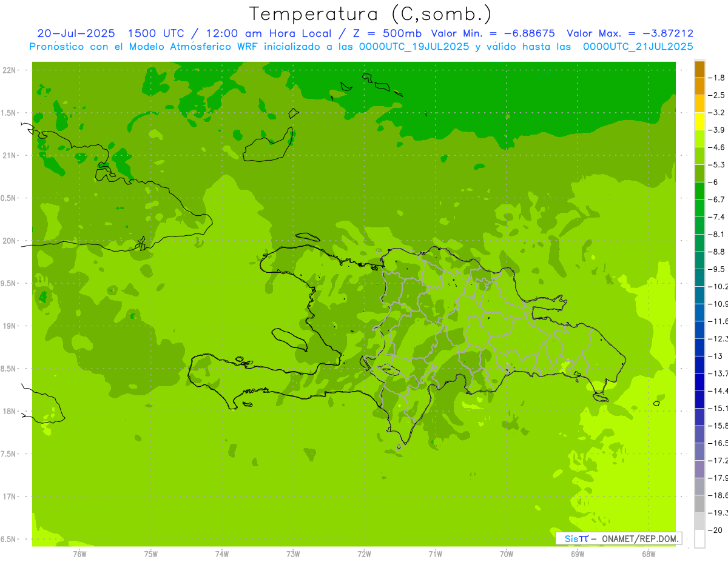The image size is (728, 562).
Task: Pick the orange swatch between -1.8 and -2.5
Action: click(x=699, y=87)
